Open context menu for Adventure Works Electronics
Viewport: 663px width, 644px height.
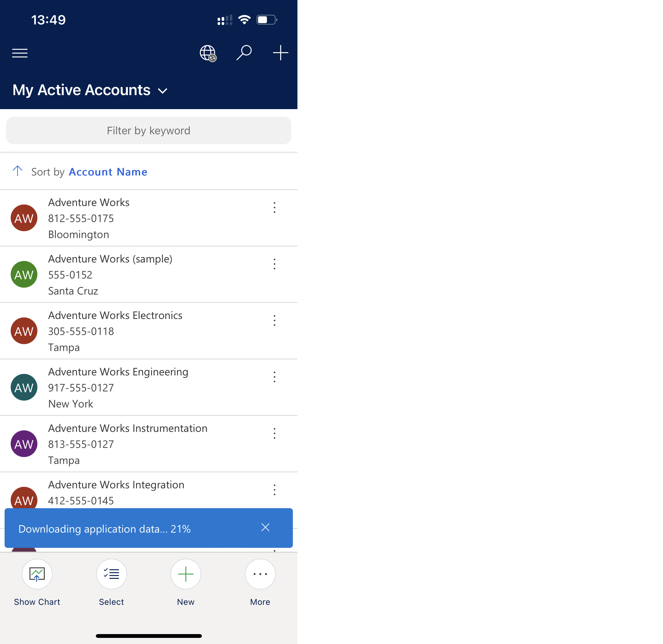pos(275,320)
